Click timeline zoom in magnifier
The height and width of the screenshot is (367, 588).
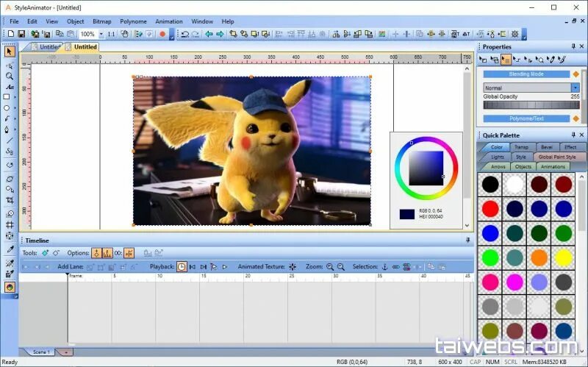(330, 267)
